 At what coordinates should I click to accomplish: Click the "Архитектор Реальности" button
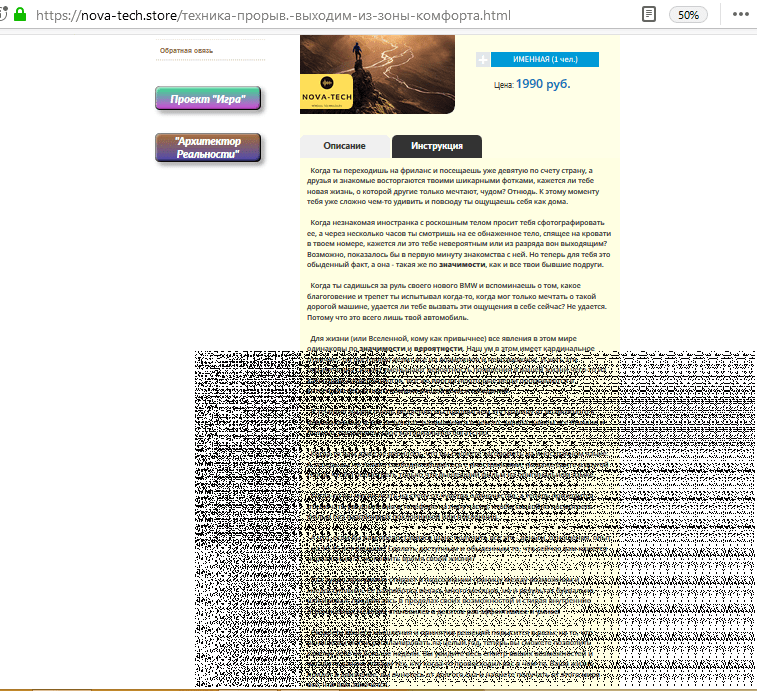click(x=208, y=147)
